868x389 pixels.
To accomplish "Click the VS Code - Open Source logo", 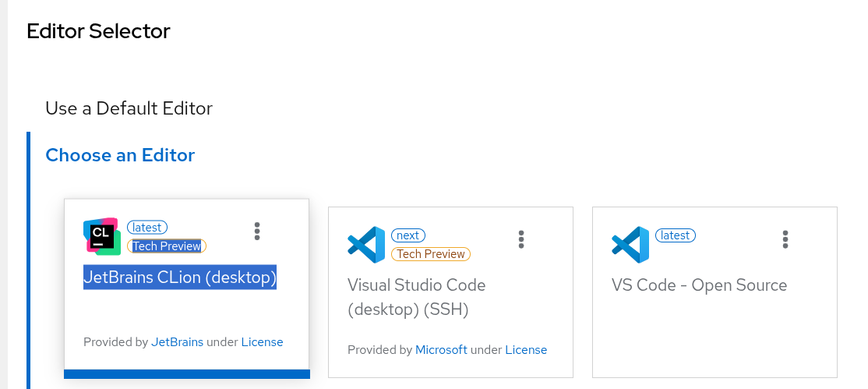I will tap(630, 245).
